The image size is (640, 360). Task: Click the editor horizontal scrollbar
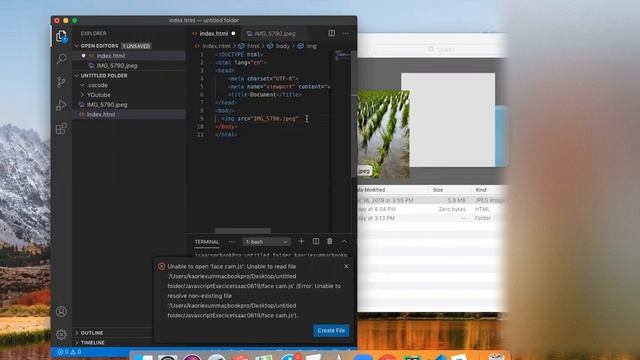tap(243, 231)
